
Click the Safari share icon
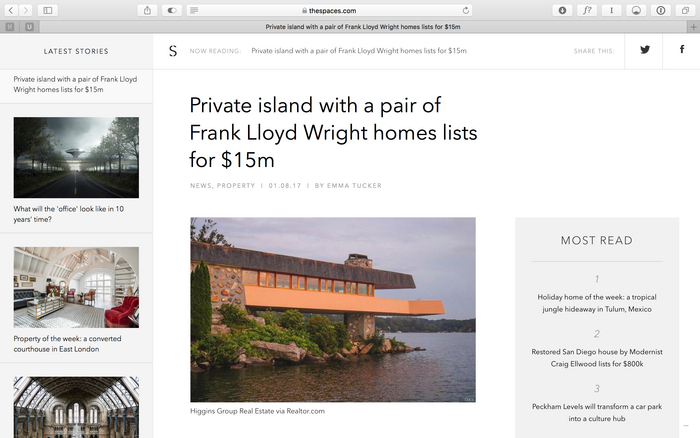pos(147,10)
